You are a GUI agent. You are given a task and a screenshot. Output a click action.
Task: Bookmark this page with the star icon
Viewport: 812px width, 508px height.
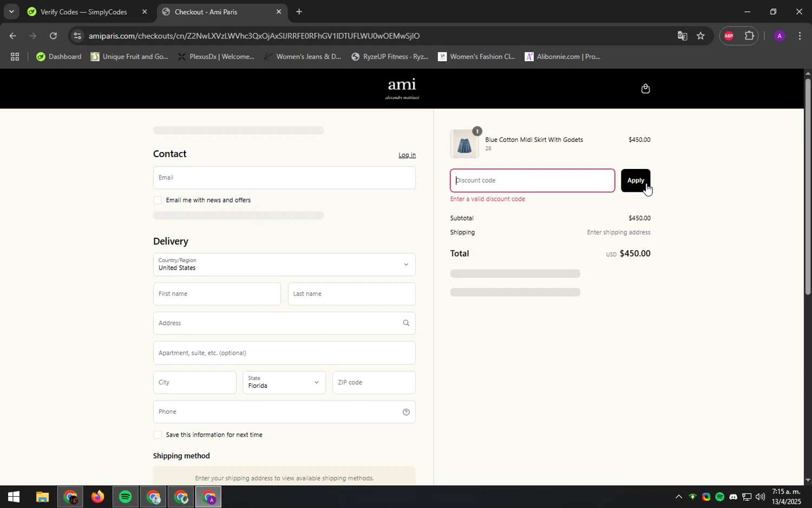tap(700, 36)
